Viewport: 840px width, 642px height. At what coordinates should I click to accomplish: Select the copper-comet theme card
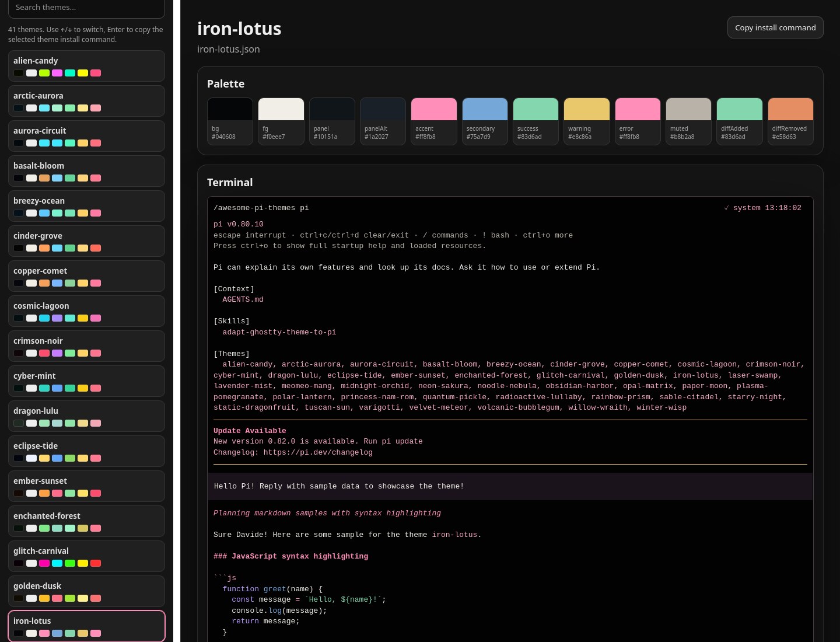86,276
